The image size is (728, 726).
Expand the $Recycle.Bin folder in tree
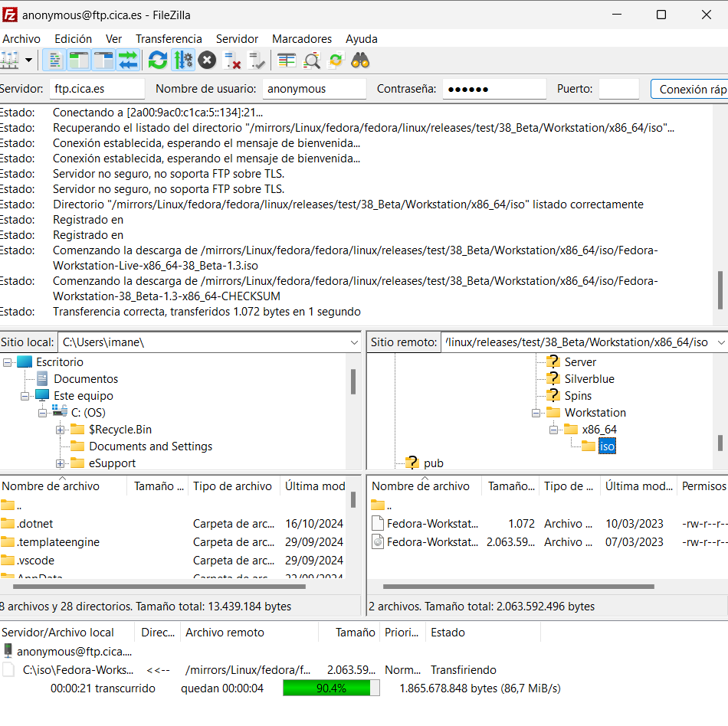pyautogui.click(x=60, y=430)
